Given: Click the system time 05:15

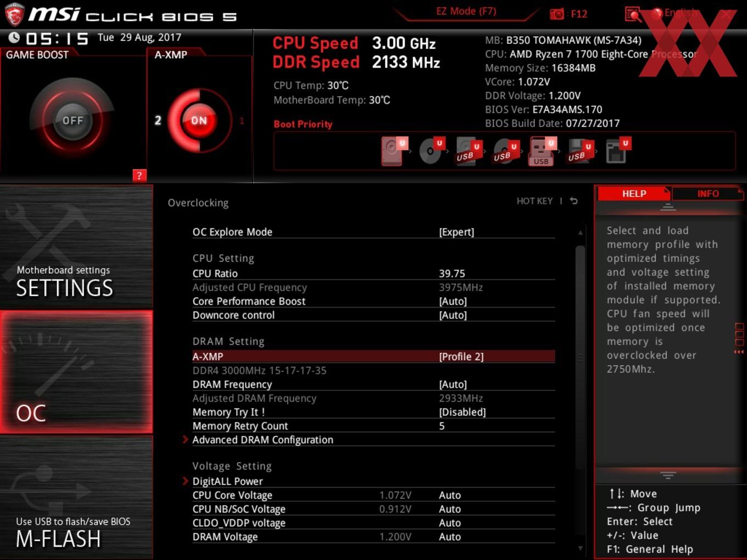Looking at the screenshot, I should [x=57, y=38].
